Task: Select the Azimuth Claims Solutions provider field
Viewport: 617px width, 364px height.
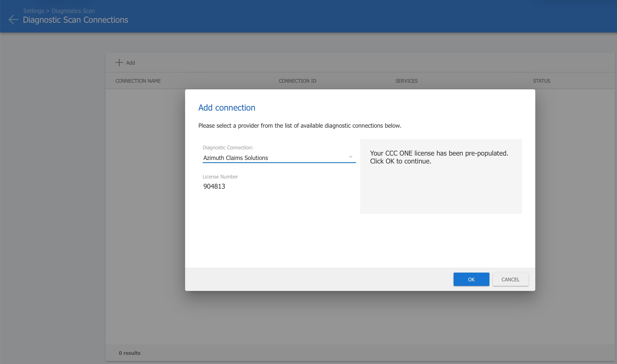Action: click(279, 158)
